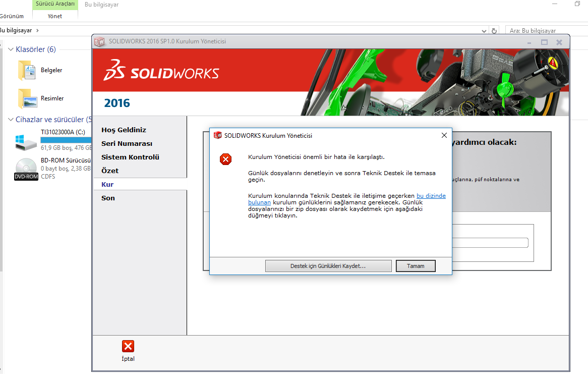Click the Resimler folder name

52,98
